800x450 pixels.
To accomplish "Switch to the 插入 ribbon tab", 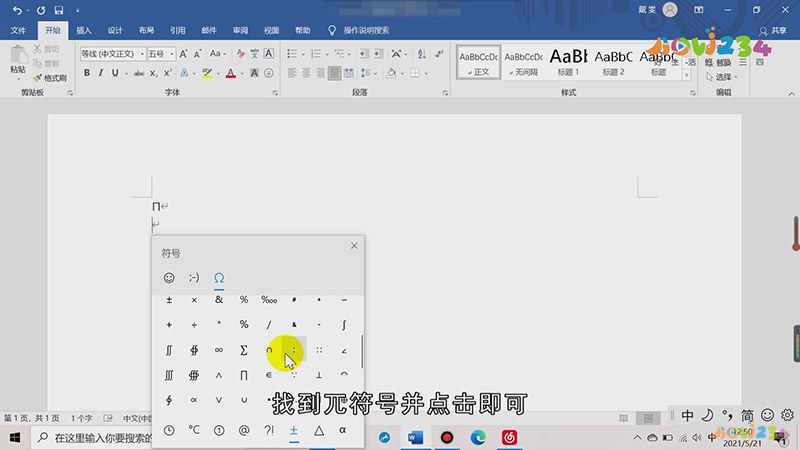I will (x=84, y=30).
